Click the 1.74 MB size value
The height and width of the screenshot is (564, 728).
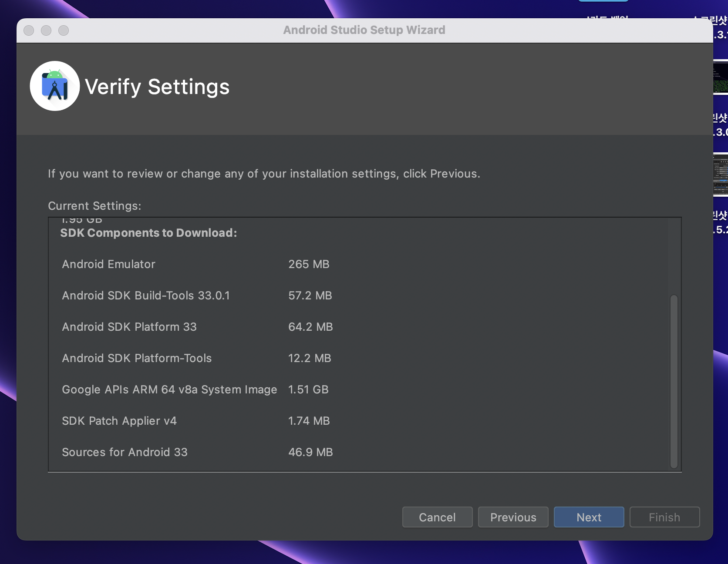point(309,421)
